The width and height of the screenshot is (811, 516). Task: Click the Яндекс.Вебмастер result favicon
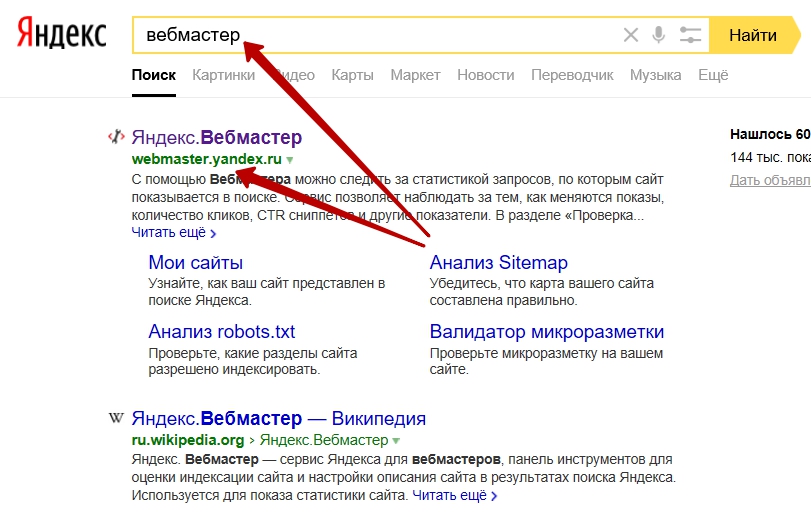point(116,137)
